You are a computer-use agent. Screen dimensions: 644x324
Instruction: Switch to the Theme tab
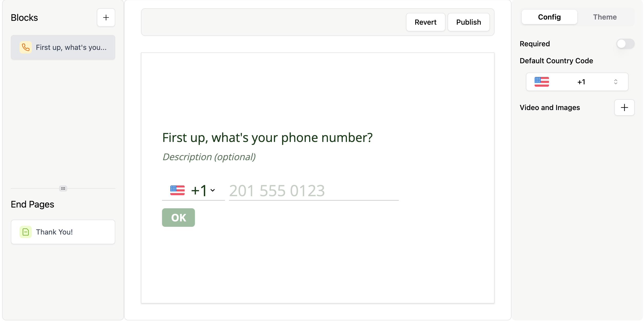click(605, 17)
